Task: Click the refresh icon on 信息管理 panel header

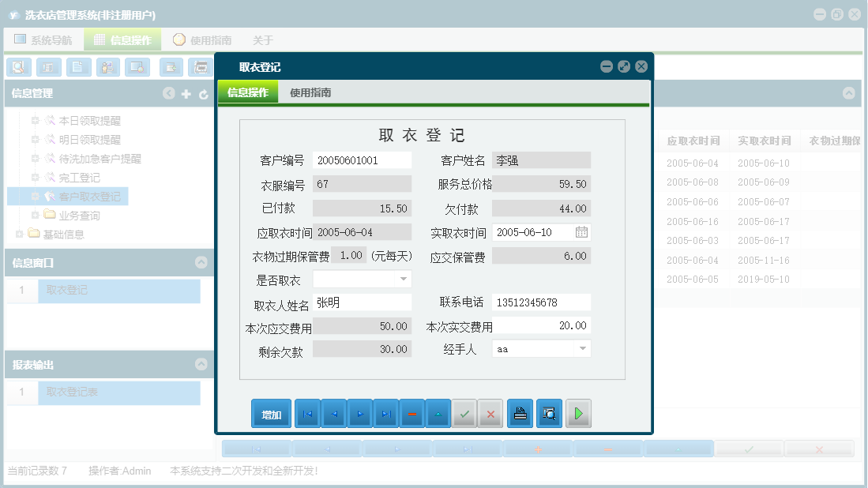Action: tap(205, 93)
